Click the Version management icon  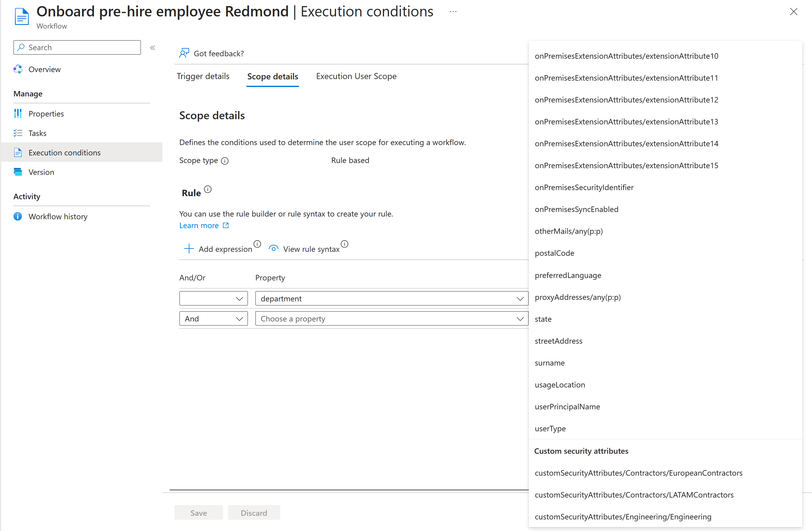tap(19, 172)
